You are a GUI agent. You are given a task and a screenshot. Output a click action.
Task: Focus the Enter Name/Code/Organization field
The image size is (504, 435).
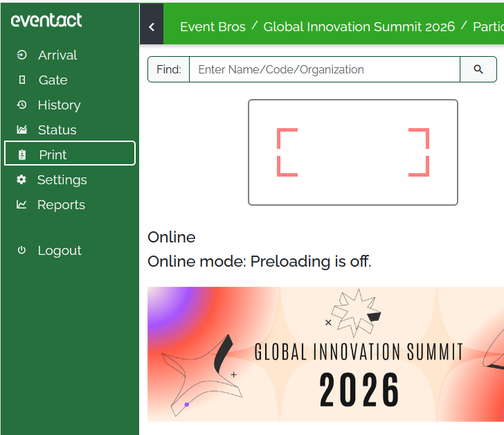point(324,69)
